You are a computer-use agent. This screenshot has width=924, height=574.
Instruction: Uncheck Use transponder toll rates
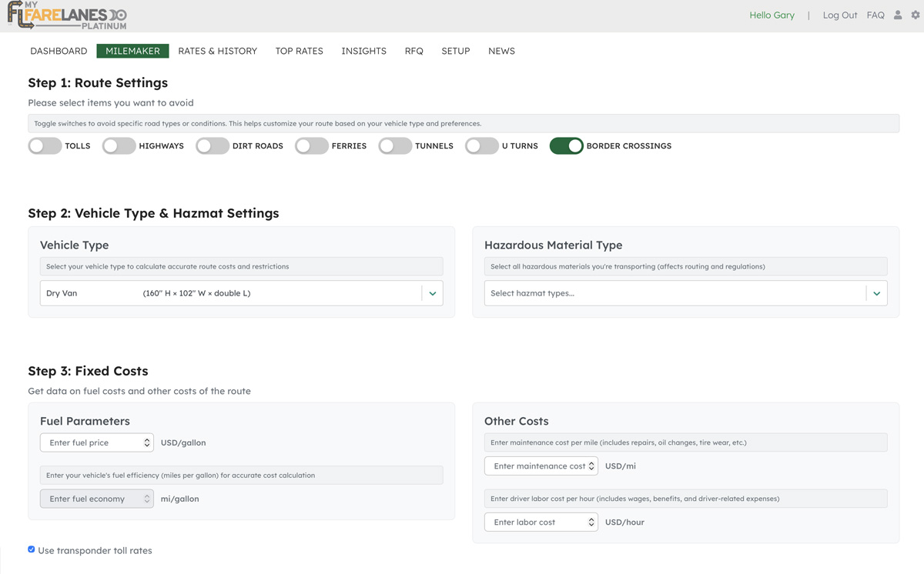pos(32,550)
